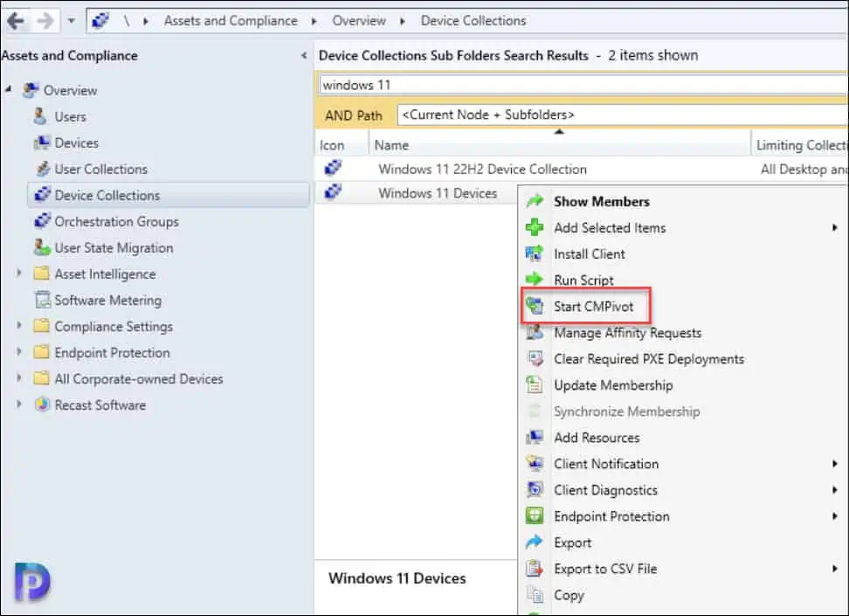Click Overview in the breadcrumb path
849x616 pixels.
[359, 21]
